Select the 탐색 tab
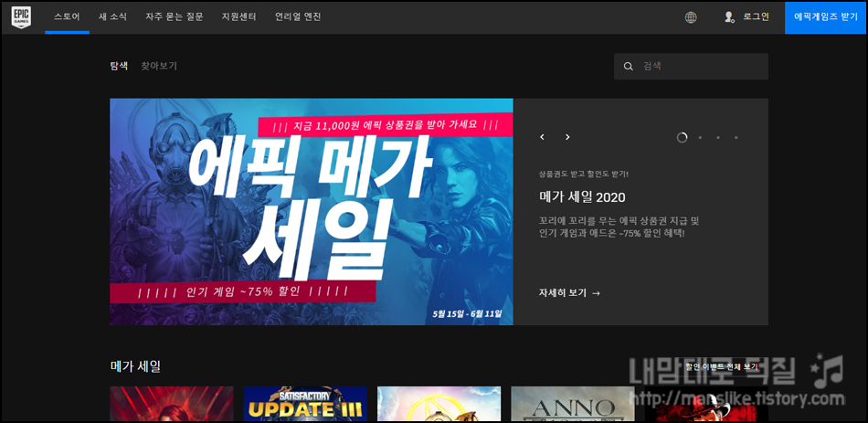 click(x=119, y=66)
